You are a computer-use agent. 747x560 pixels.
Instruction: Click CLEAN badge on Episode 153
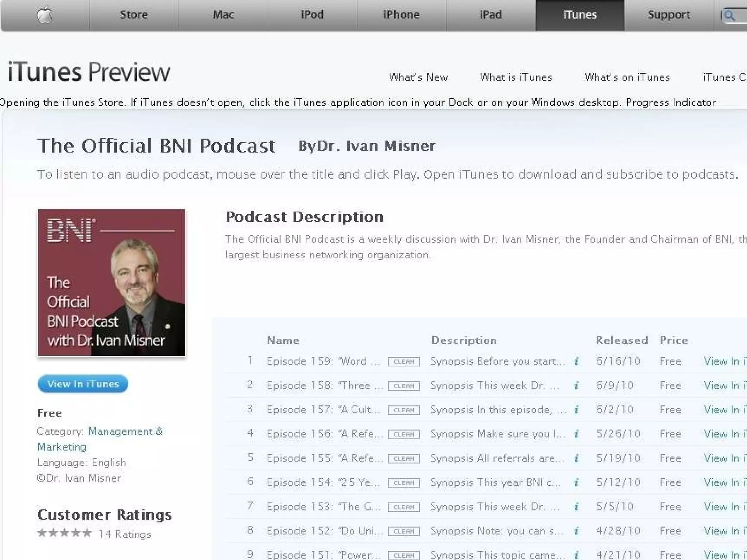[404, 507]
